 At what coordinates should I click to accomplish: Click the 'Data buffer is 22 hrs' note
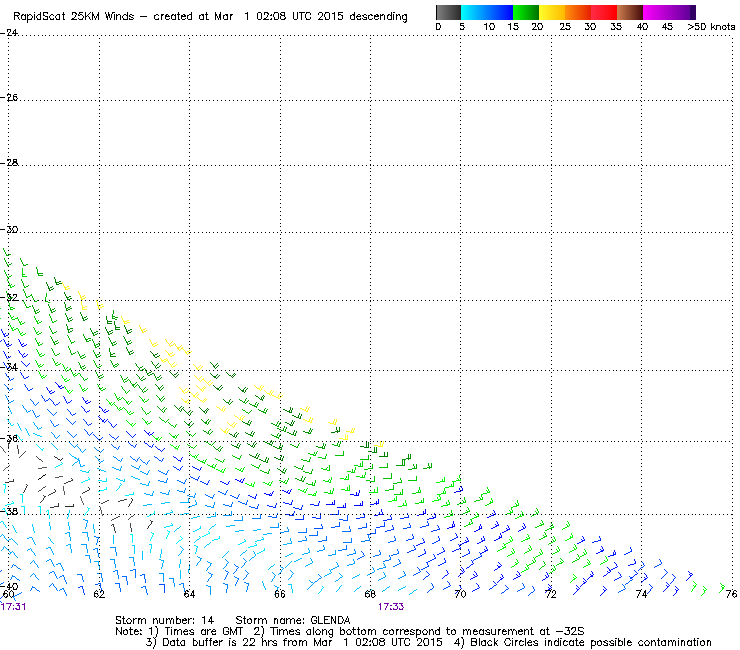point(210,642)
